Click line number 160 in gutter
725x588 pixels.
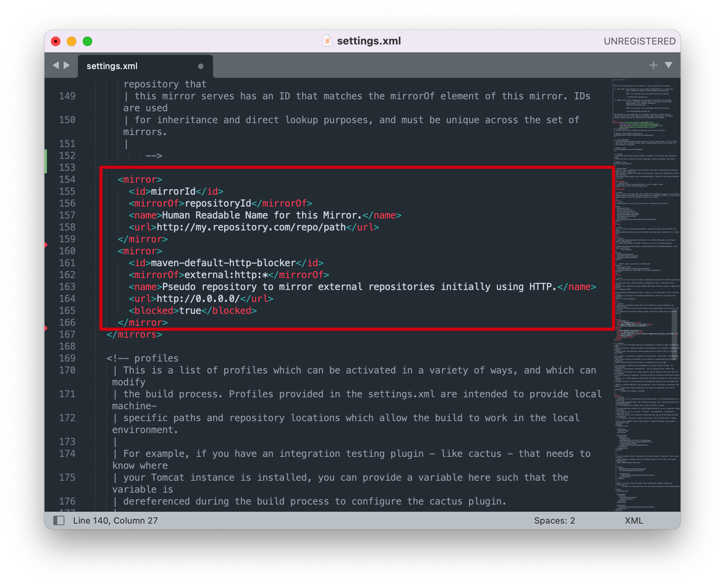click(67, 251)
